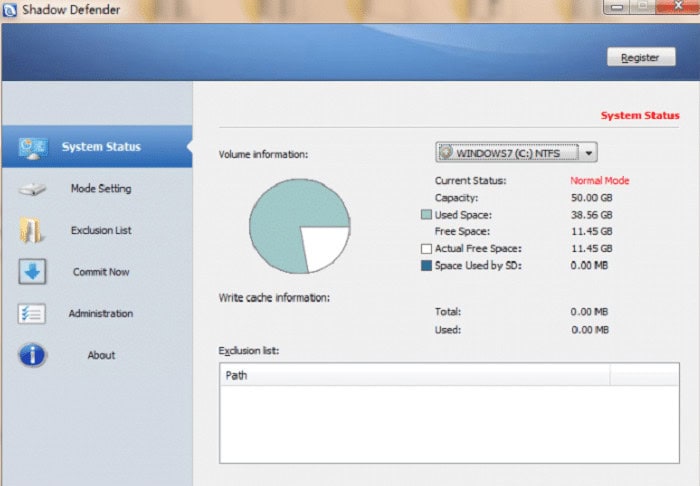This screenshot has height=486, width=700.
Task: Click the Volume information label
Action: coord(263,154)
